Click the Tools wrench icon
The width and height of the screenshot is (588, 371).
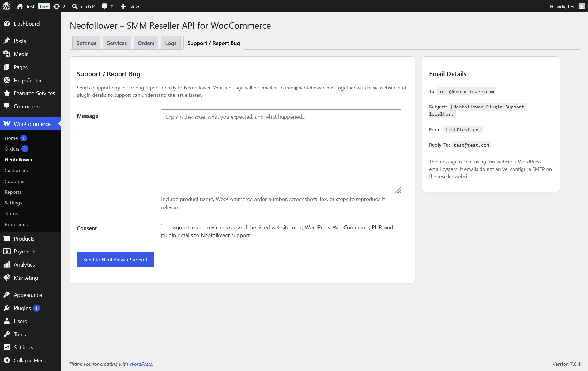(7, 334)
